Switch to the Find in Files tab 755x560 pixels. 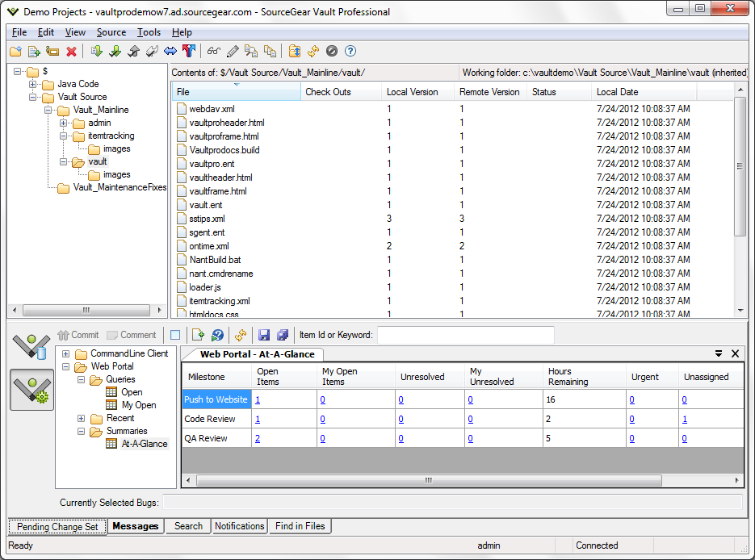click(300, 526)
